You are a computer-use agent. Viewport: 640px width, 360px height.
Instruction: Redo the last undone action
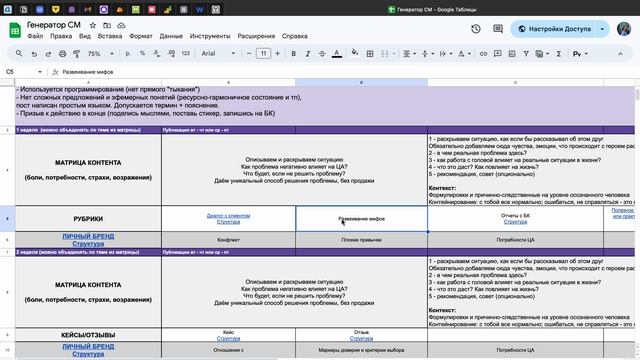click(48, 54)
